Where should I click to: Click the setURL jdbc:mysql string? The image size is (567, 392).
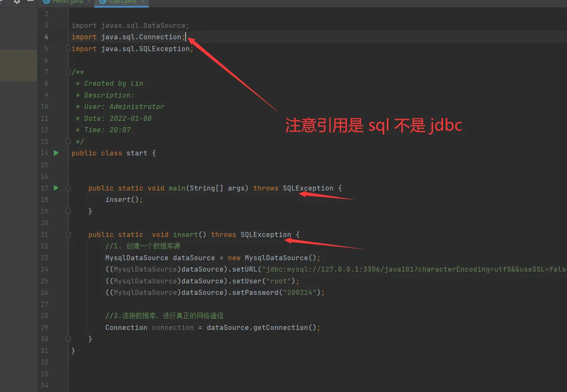point(414,269)
